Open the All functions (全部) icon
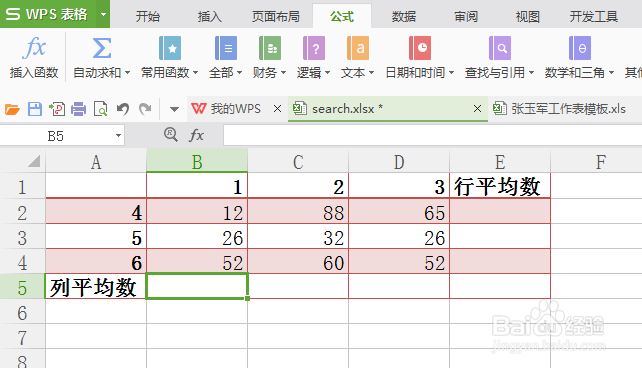Viewport: 642px width, 368px height. pyautogui.click(x=226, y=48)
